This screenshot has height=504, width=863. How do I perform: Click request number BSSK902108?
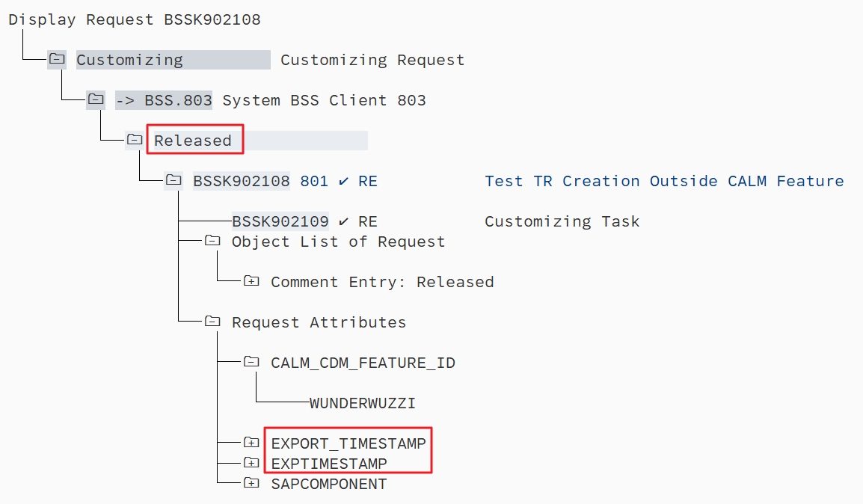pos(241,181)
